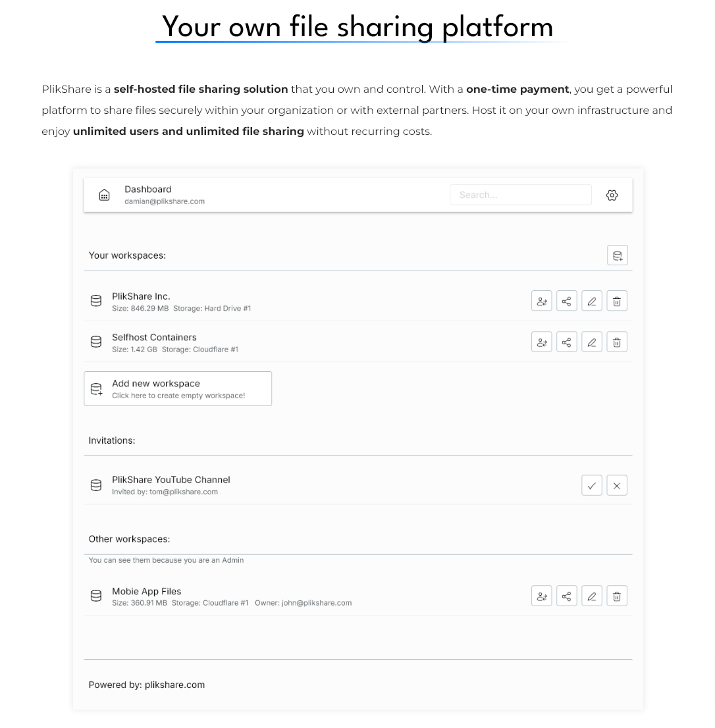Click the database icon beside PlikShare Inc.

click(x=96, y=301)
